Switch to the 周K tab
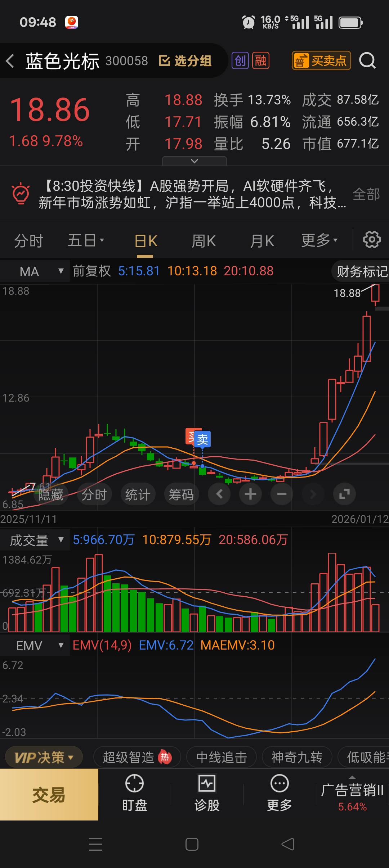Screen dimensions: 389x868 (204, 241)
